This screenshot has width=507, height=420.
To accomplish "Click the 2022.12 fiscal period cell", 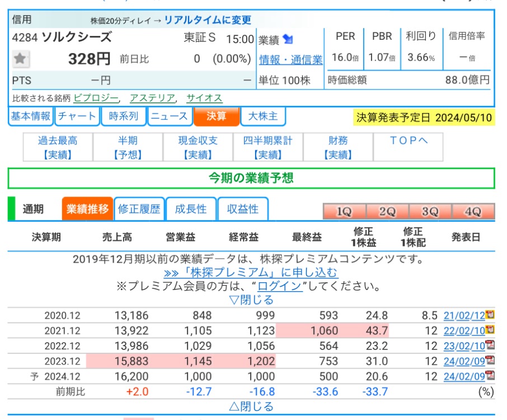I will tap(63, 346).
